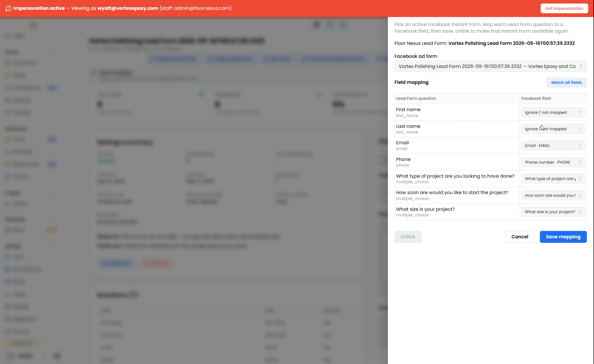The width and height of the screenshot is (594, 364).
Task: Exit impersonation mode
Action: click(564, 8)
